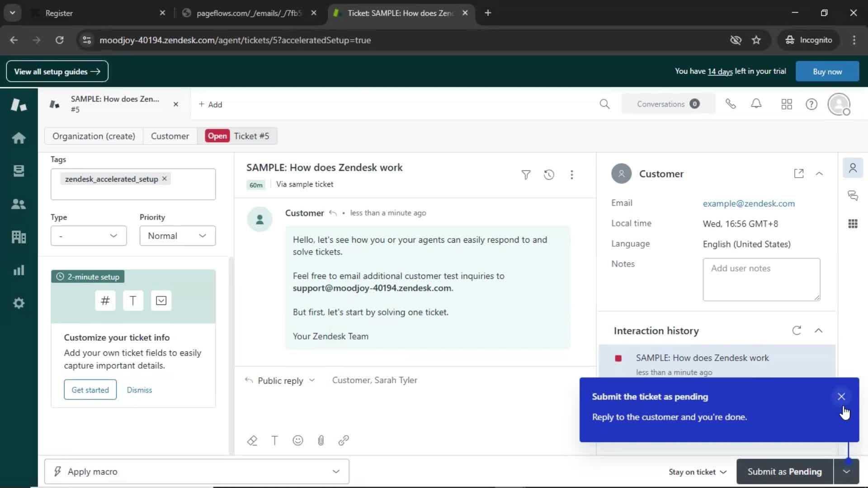Toggle the composer draft-to-text icon
This screenshot has height=488, width=868.
click(252, 441)
